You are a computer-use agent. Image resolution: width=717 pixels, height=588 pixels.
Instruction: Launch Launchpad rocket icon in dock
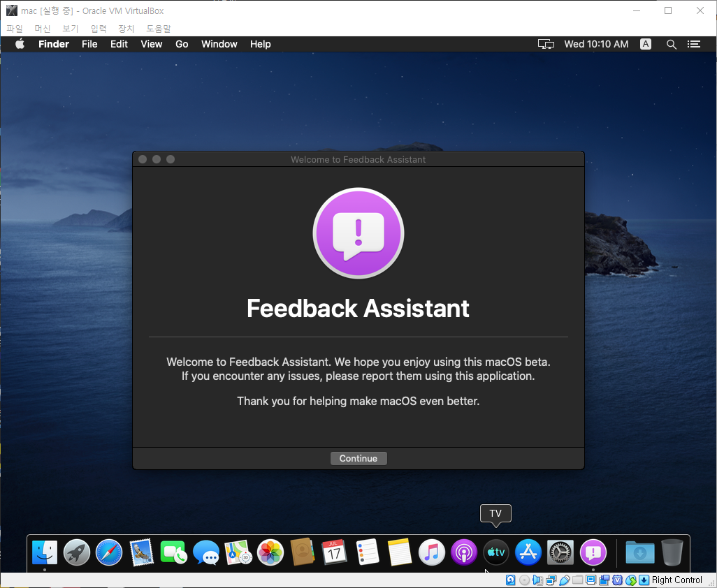77,552
